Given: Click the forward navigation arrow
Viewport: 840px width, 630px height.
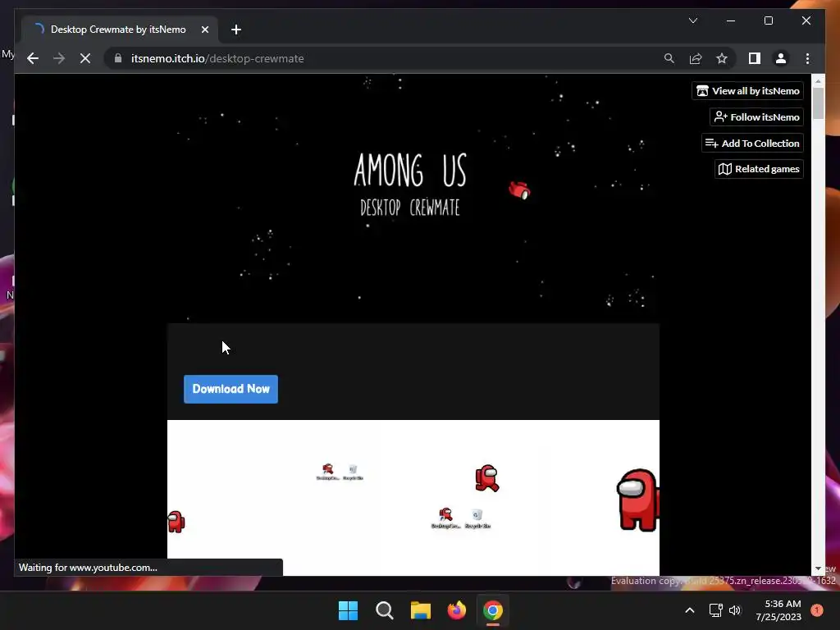Looking at the screenshot, I should point(59,58).
